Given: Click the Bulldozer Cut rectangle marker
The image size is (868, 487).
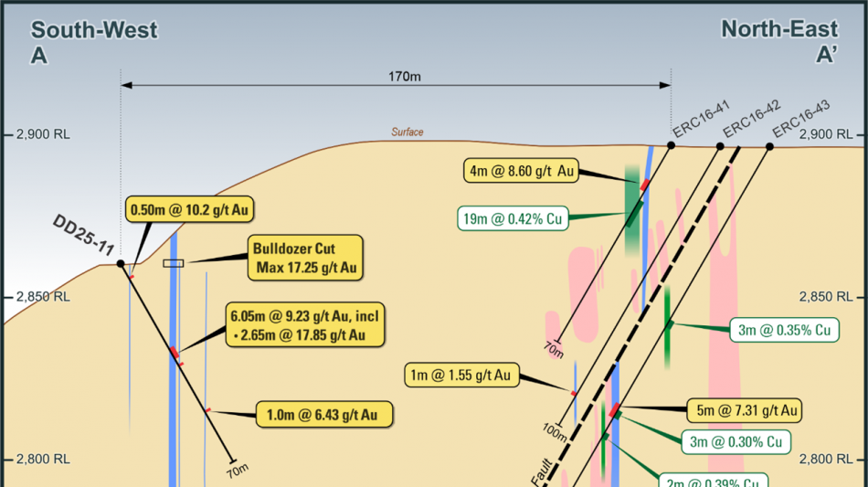Looking at the screenshot, I should 173,263.
